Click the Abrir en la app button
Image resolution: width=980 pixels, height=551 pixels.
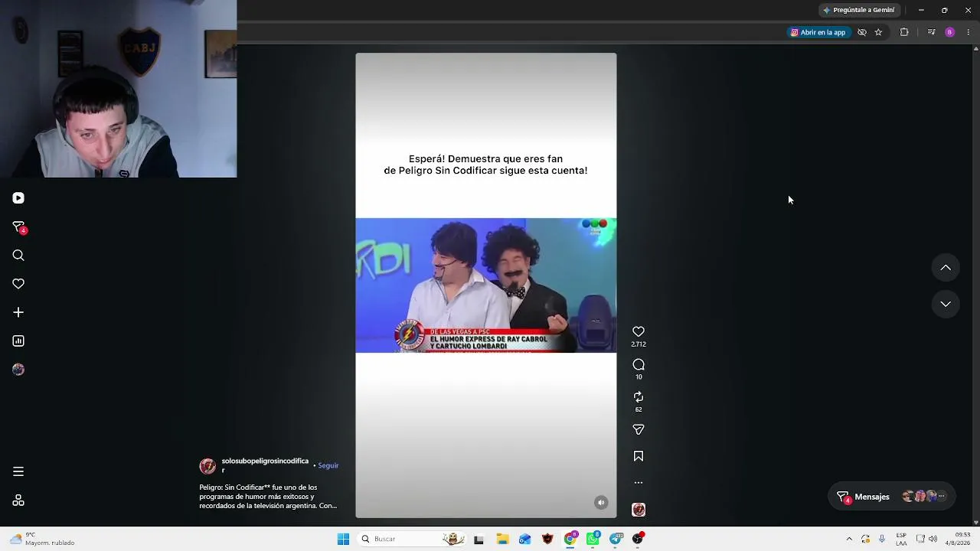coord(818,32)
